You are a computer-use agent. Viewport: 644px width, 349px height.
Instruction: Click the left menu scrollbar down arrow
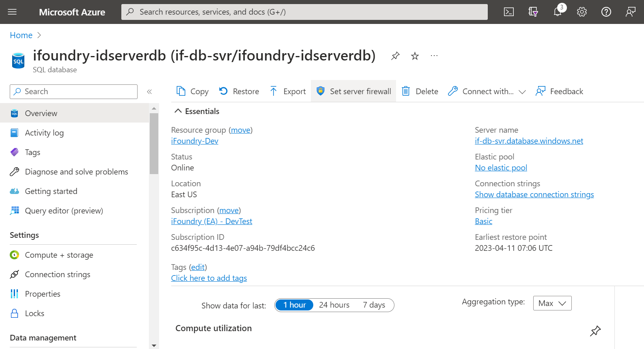click(x=154, y=346)
